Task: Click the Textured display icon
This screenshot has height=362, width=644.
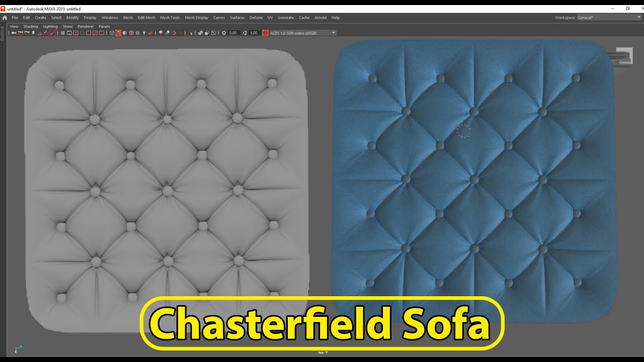Action: (x=138, y=33)
